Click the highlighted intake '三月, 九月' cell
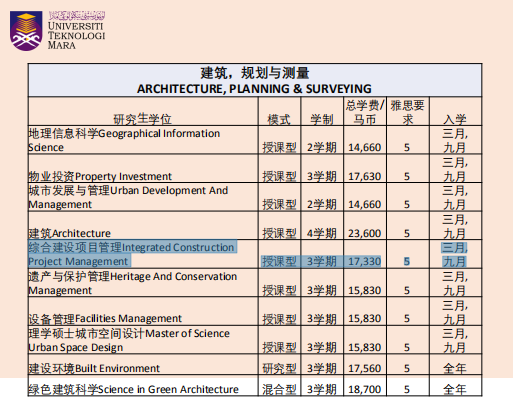 point(455,255)
